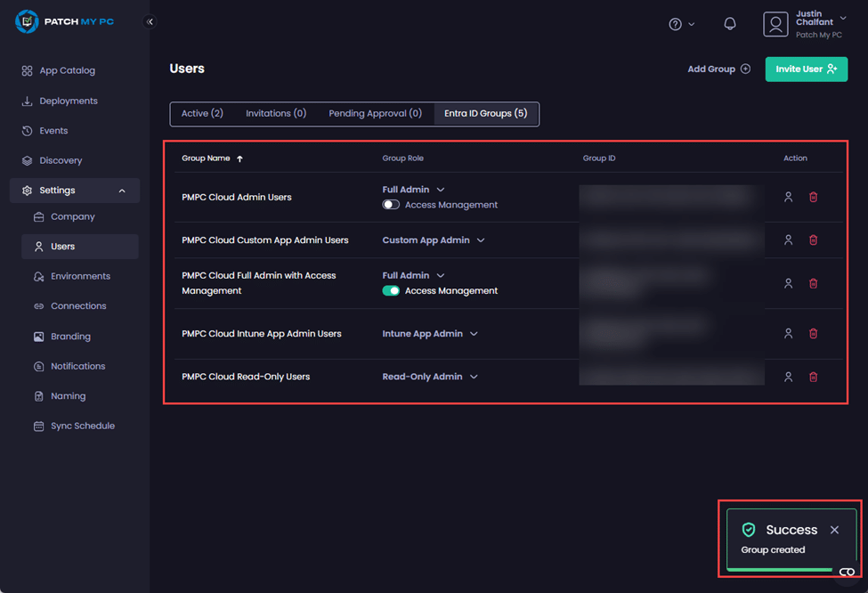Delete PMPC Cloud Intune App Admin Users group
The height and width of the screenshot is (593, 868).
[x=813, y=334]
